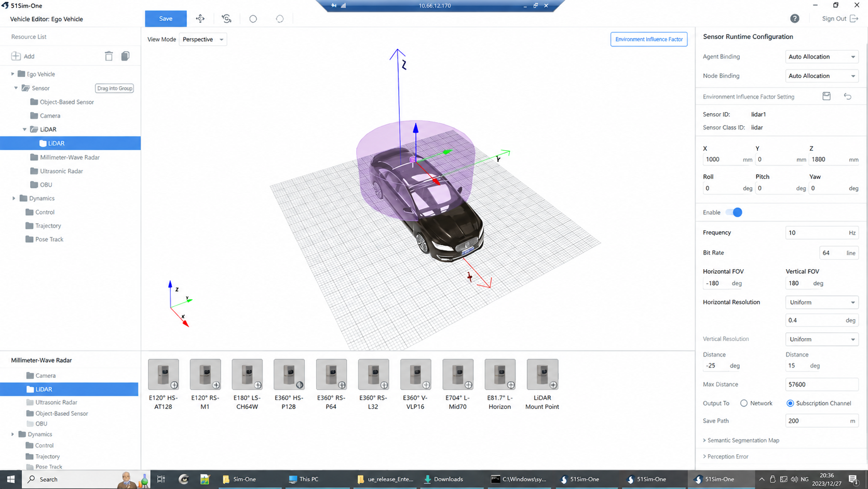
Task: Select Subscription Channel radio button
Action: pyautogui.click(x=790, y=403)
